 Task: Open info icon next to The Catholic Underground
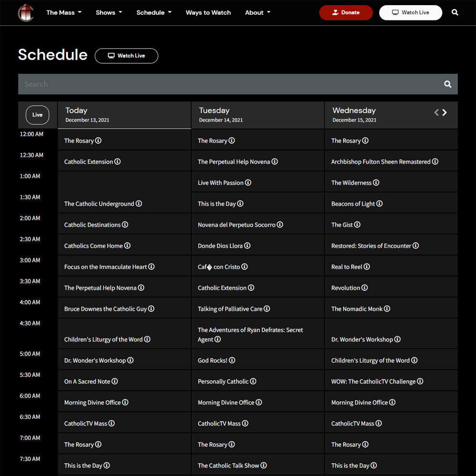[x=139, y=203]
